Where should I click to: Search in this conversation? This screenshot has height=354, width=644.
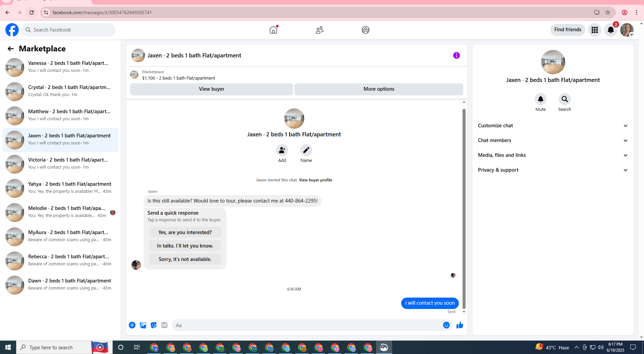pyautogui.click(x=565, y=99)
